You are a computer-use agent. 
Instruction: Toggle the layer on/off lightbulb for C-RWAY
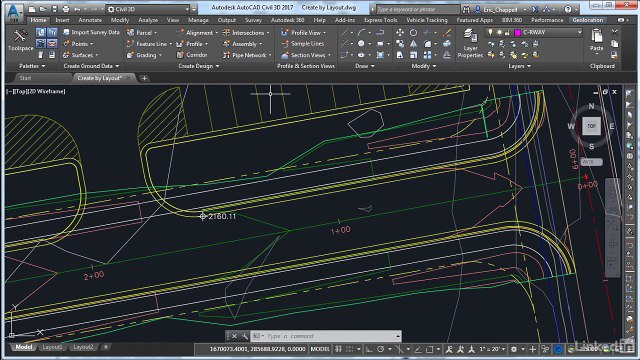click(490, 32)
